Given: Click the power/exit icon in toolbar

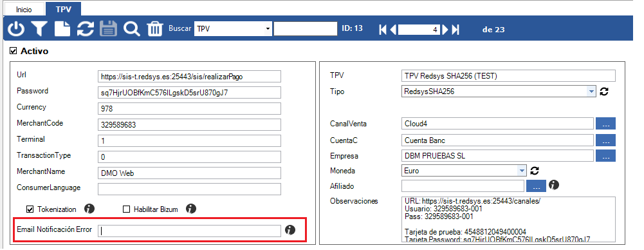Looking at the screenshot, I should point(16,29).
